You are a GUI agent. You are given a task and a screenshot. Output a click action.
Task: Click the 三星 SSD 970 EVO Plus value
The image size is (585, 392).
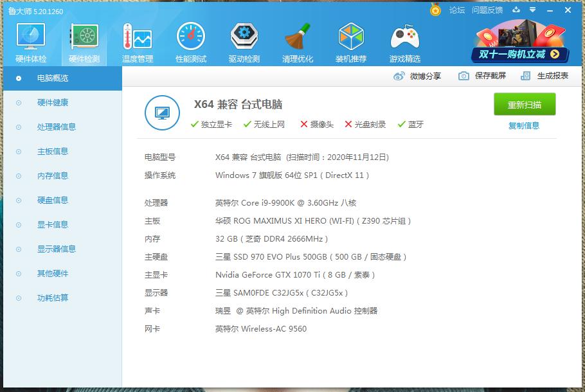310,256
